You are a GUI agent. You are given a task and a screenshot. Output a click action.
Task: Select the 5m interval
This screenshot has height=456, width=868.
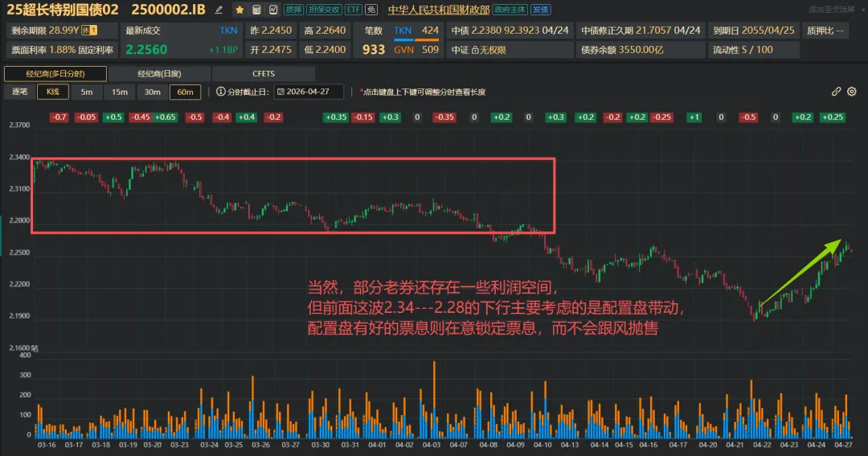87,92
